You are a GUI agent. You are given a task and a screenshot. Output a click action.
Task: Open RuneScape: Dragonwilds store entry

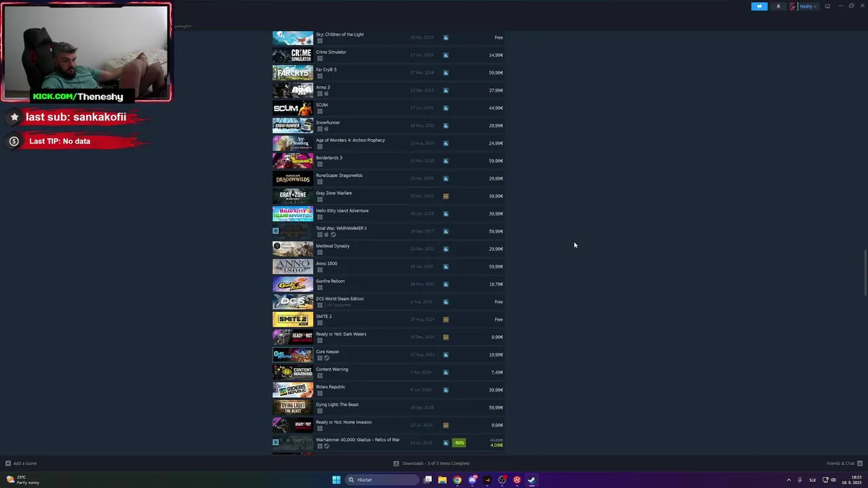(x=339, y=176)
